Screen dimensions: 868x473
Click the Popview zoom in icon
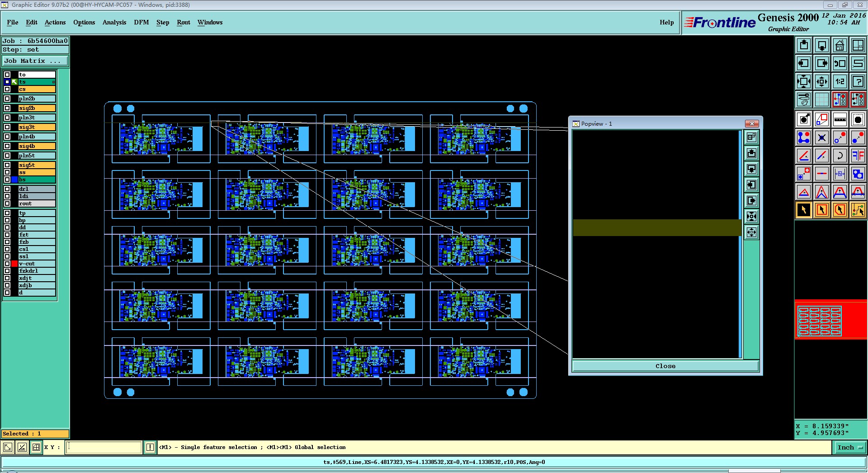coord(751,216)
